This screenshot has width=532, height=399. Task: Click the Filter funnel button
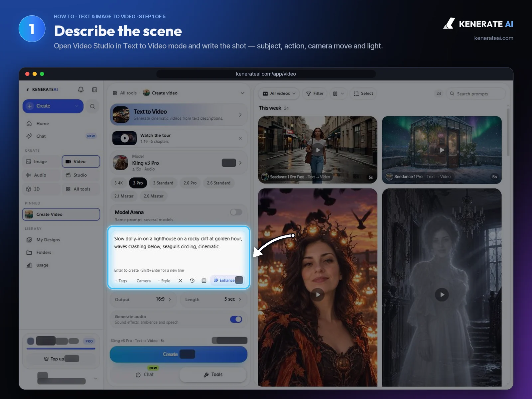coord(315,94)
